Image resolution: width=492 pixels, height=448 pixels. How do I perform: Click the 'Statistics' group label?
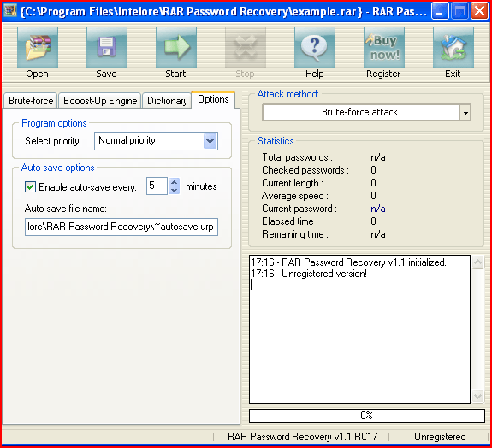[276, 141]
